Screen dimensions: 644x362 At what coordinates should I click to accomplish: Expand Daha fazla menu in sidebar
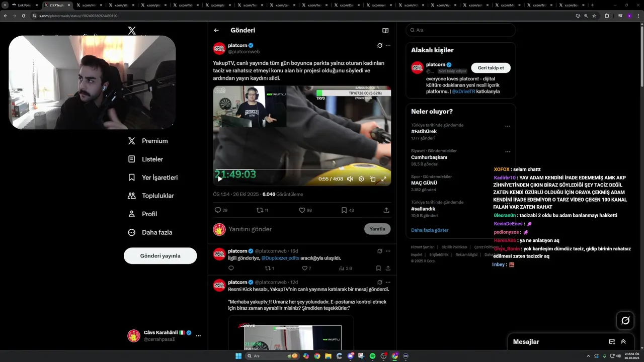(150, 232)
